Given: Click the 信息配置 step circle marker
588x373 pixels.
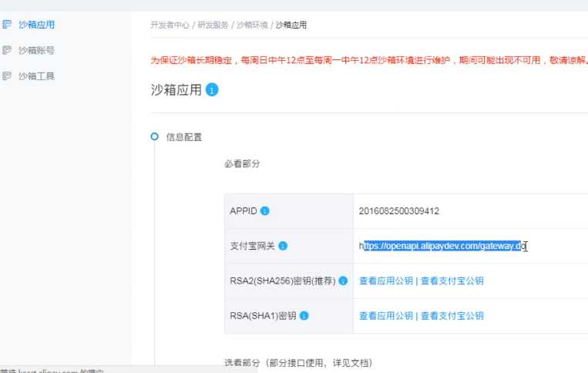Looking at the screenshot, I should coord(154,136).
